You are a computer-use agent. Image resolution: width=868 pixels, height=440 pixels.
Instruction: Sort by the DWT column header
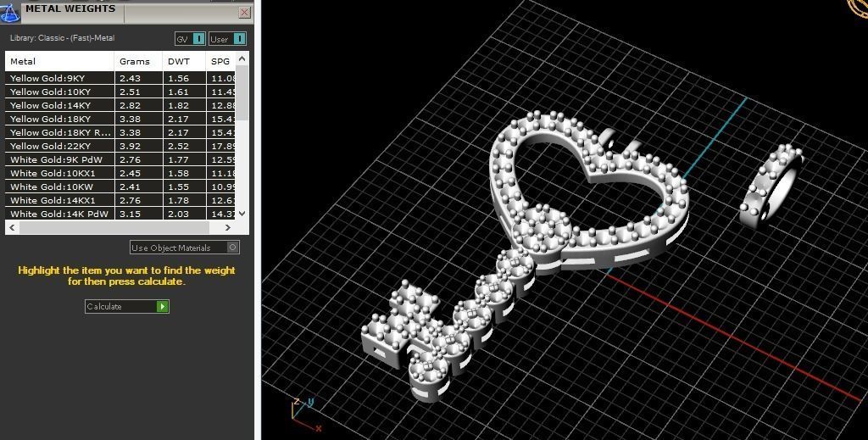[184, 61]
